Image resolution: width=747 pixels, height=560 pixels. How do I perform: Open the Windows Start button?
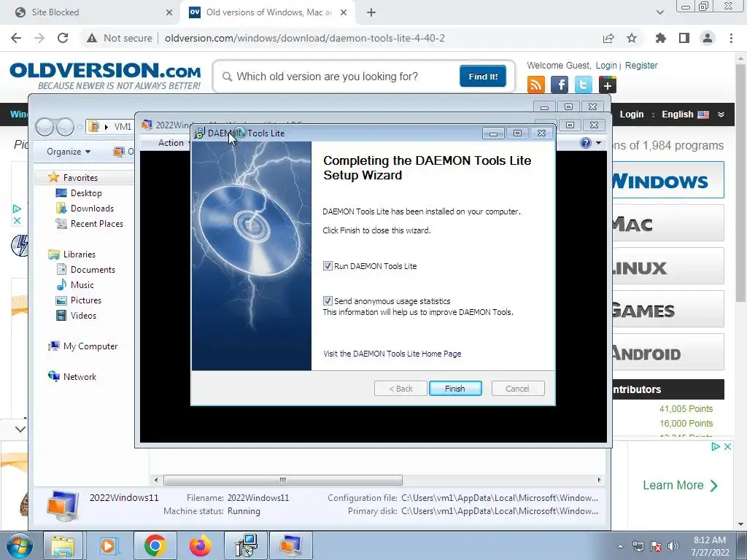[19, 545]
